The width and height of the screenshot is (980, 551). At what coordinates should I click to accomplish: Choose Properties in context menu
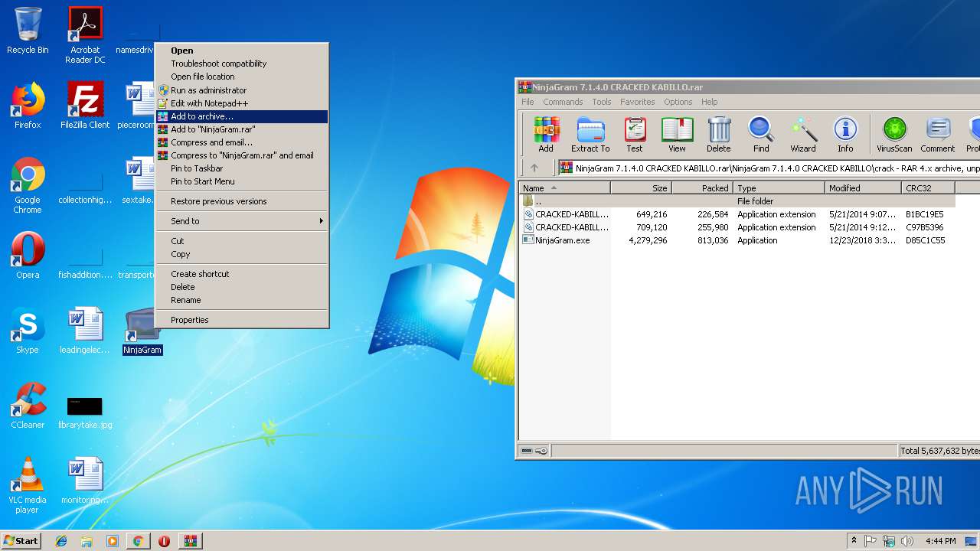242,320
